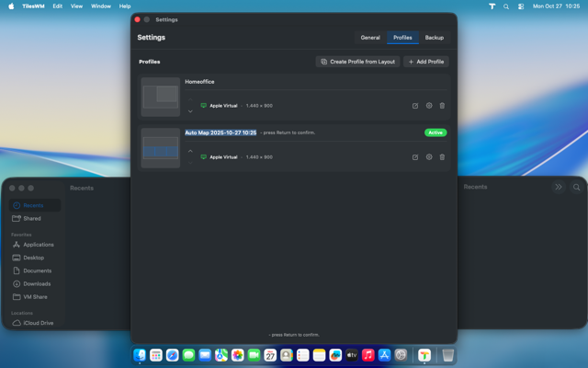This screenshot has width=588, height=368.
Task: Open the Trash from the Dock
Action: pos(447,355)
